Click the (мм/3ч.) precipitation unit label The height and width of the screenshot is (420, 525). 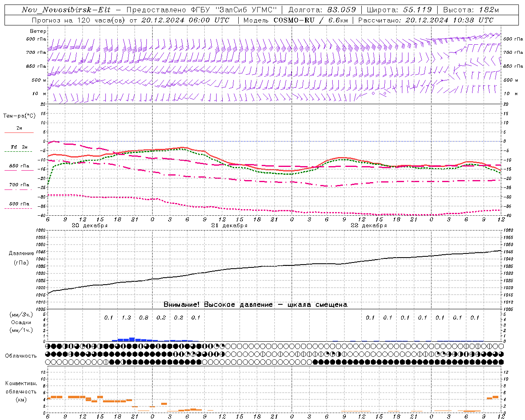[x=21, y=315]
